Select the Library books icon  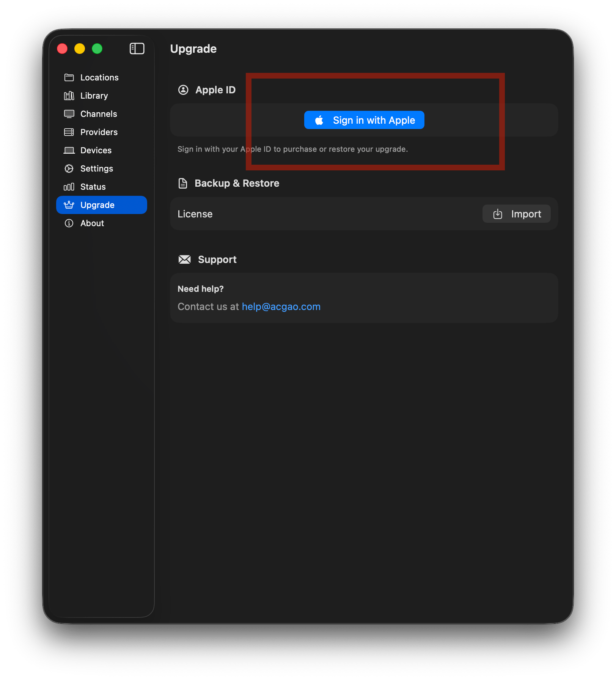[x=69, y=96]
